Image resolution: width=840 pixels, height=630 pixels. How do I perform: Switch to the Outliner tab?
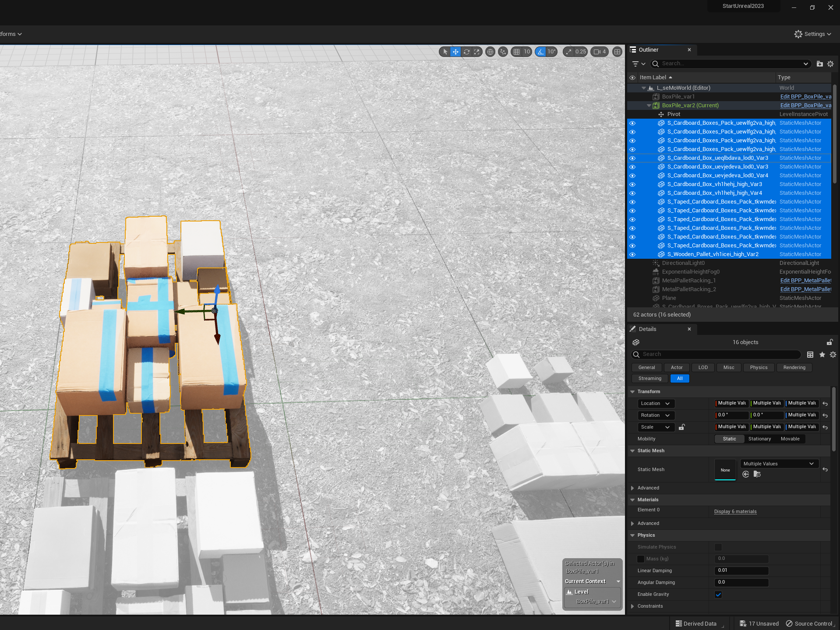pyautogui.click(x=648, y=50)
